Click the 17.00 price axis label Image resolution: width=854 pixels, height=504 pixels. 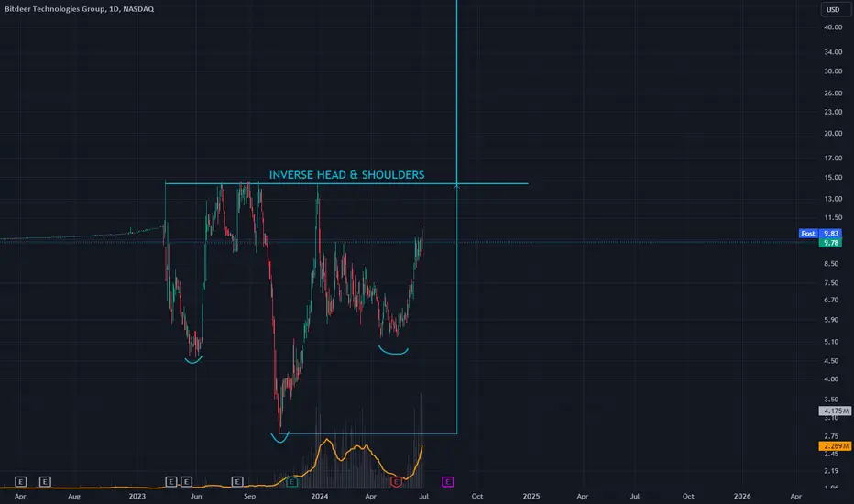coord(833,159)
